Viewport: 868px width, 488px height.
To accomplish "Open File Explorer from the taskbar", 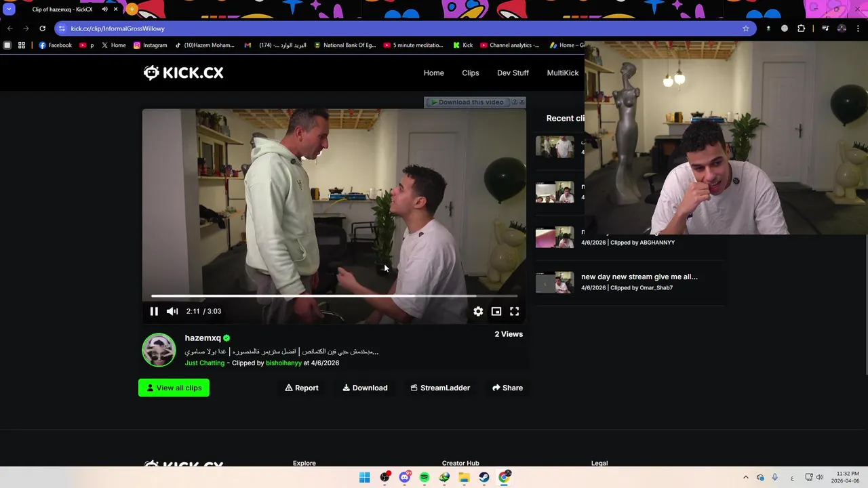I will (464, 477).
